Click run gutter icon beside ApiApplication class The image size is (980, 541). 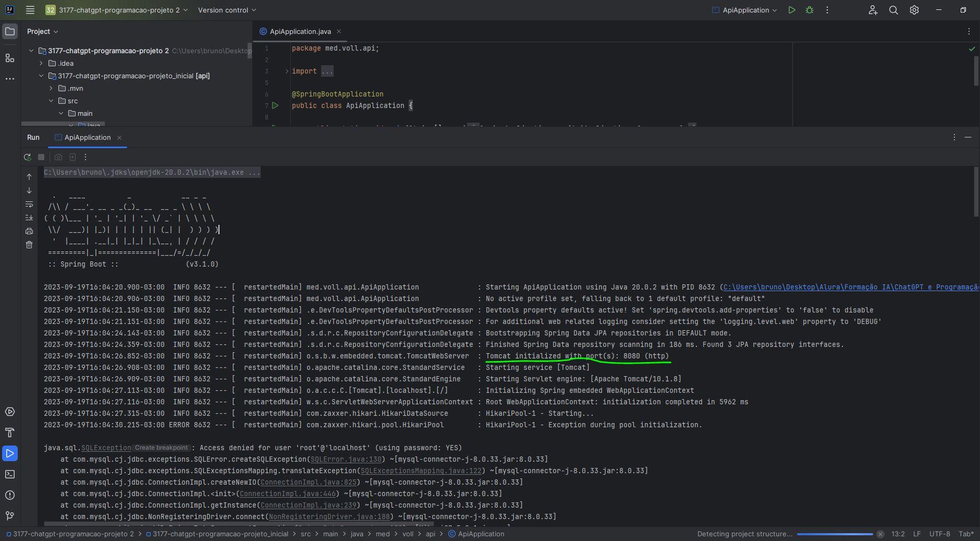pos(275,105)
